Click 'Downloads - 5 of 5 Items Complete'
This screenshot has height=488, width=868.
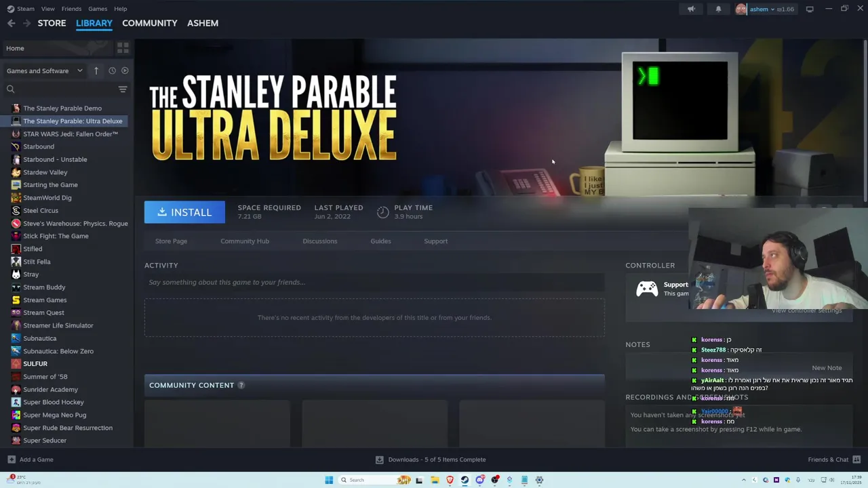click(x=437, y=460)
